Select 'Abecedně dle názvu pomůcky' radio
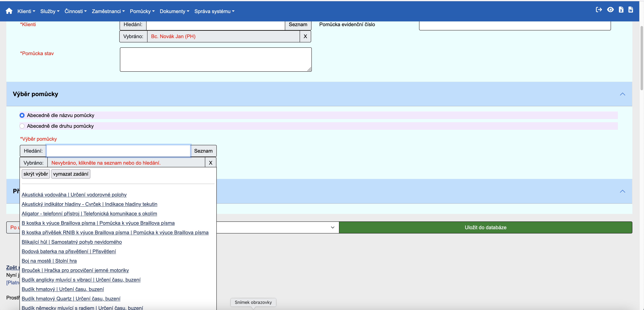The height and width of the screenshot is (310, 644). (x=22, y=115)
